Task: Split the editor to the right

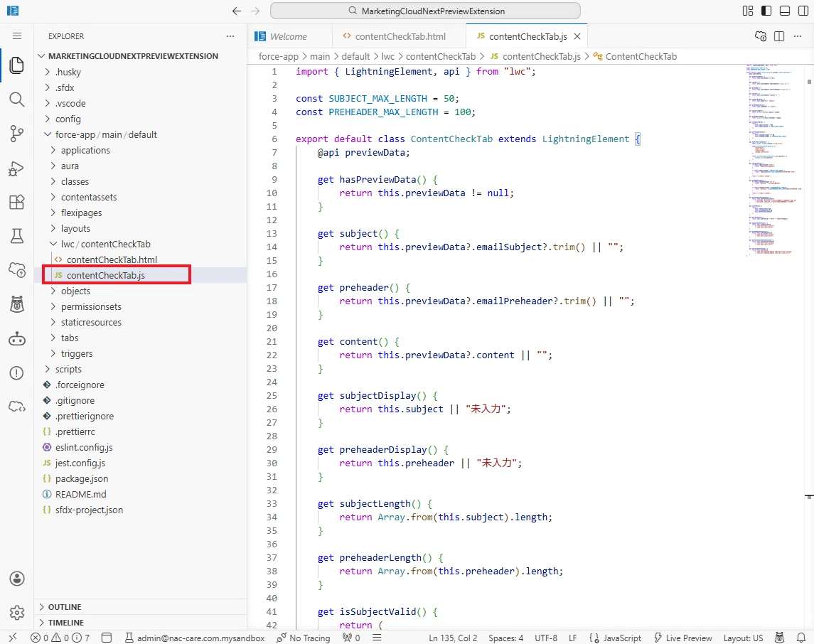Action: (x=778, y=36)
